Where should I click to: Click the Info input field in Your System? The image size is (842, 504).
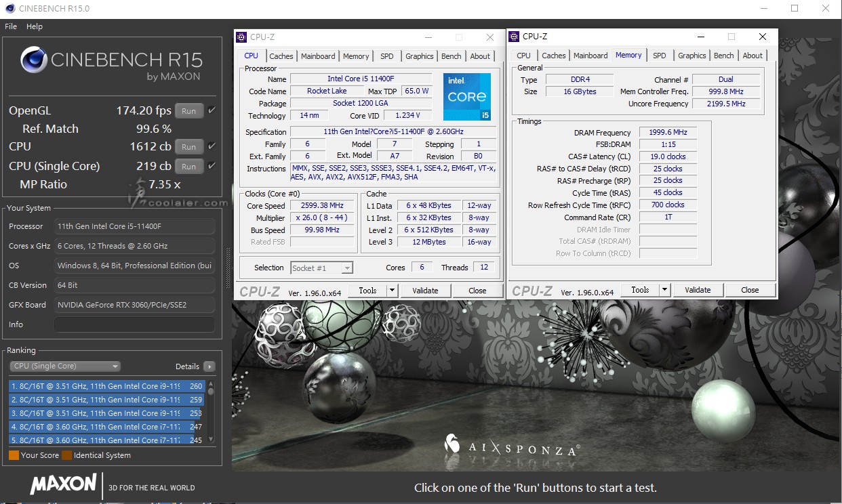pyautogui.click(x=134, y=324)
